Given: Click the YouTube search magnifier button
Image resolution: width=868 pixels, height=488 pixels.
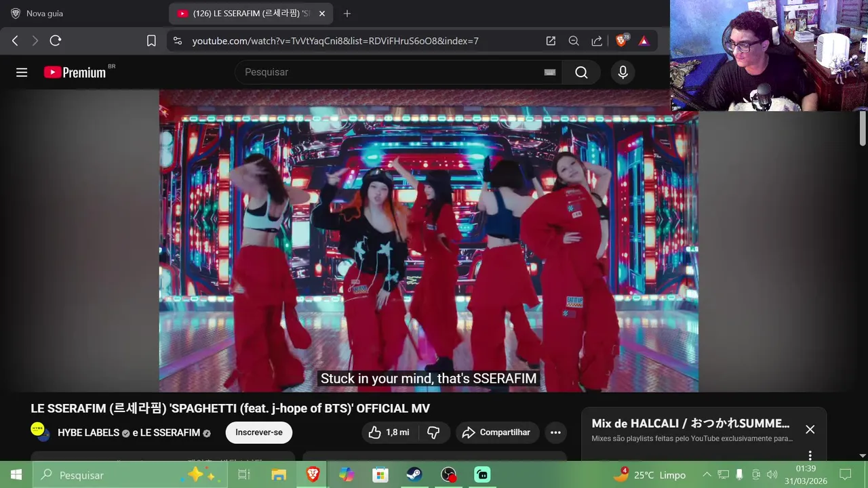Looking at the screenshot, I should pyautogui.click(x=581, y=73).
